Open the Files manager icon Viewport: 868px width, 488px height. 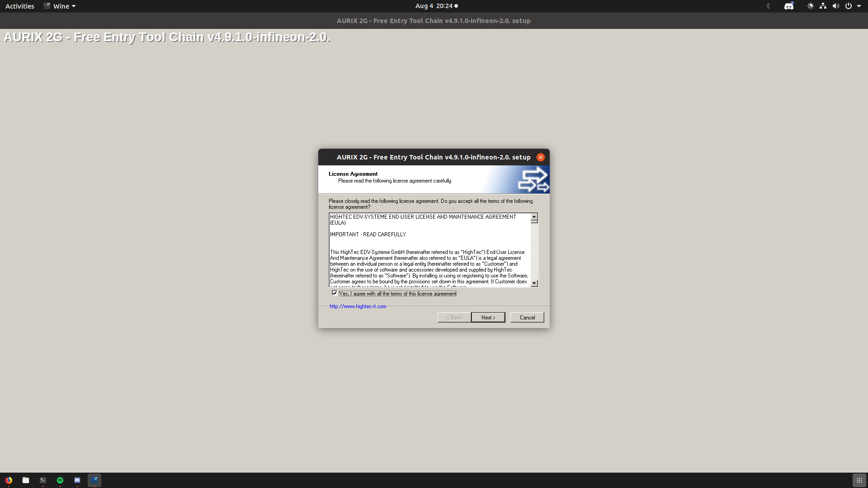click(26, 480)
